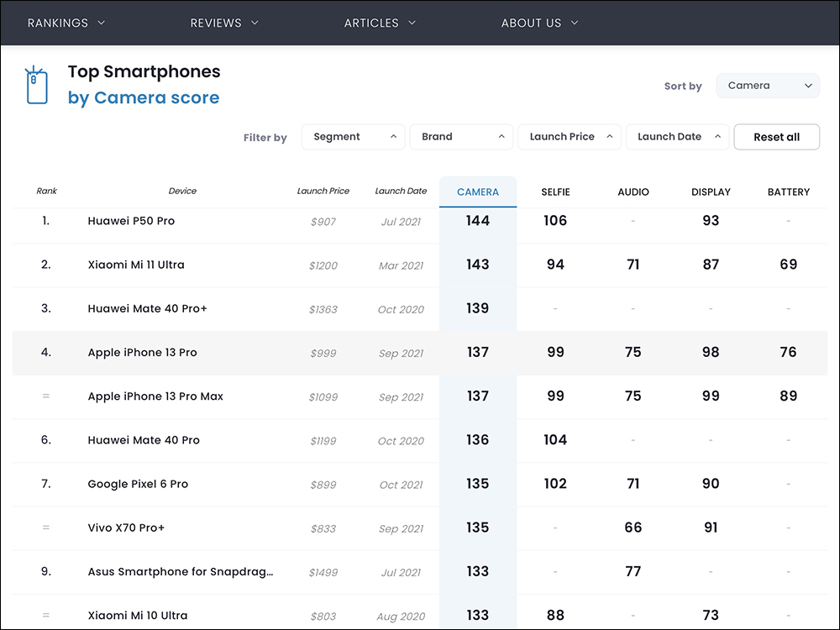Open the Huawei P50 Pro device link
Screen dimensions: 840x630
click(131, 221)
